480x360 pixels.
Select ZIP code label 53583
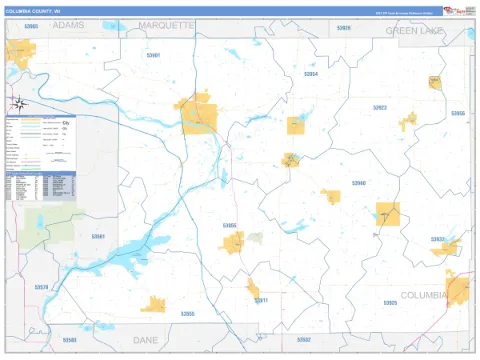coord(70,340)
